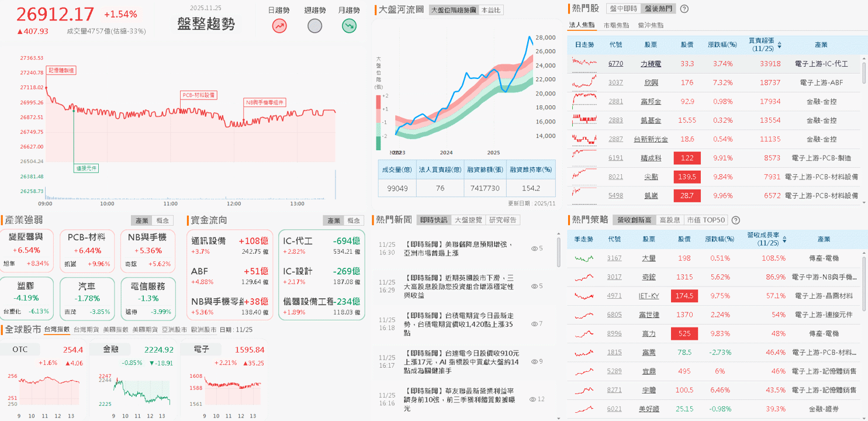
Task: Open the 電信服務 industry card
Action: (x=148, y=298)
